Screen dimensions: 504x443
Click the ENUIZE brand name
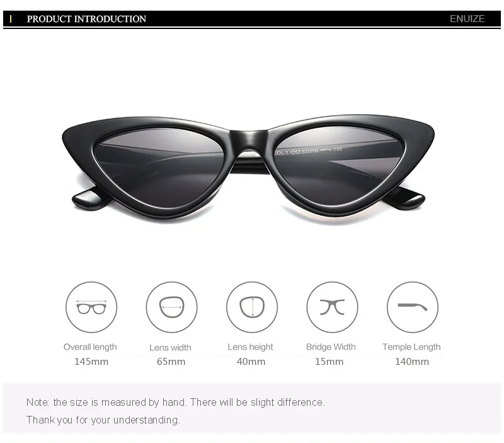pyautogui.click(x=467, y=19)
